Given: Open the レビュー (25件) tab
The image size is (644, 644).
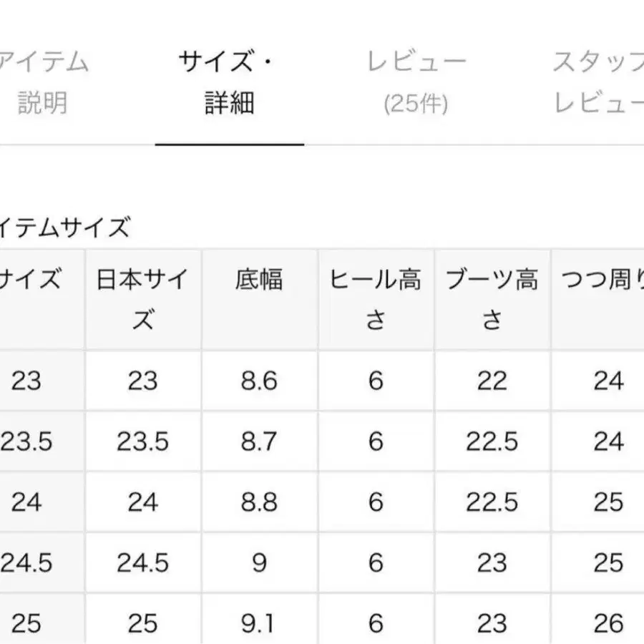Looking at the screenshot, I should tap(416, 82).
